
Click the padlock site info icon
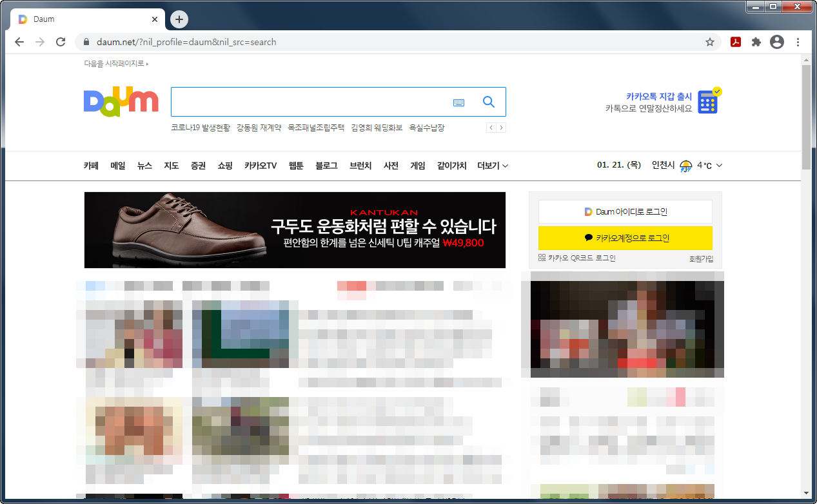click(86, 42)
